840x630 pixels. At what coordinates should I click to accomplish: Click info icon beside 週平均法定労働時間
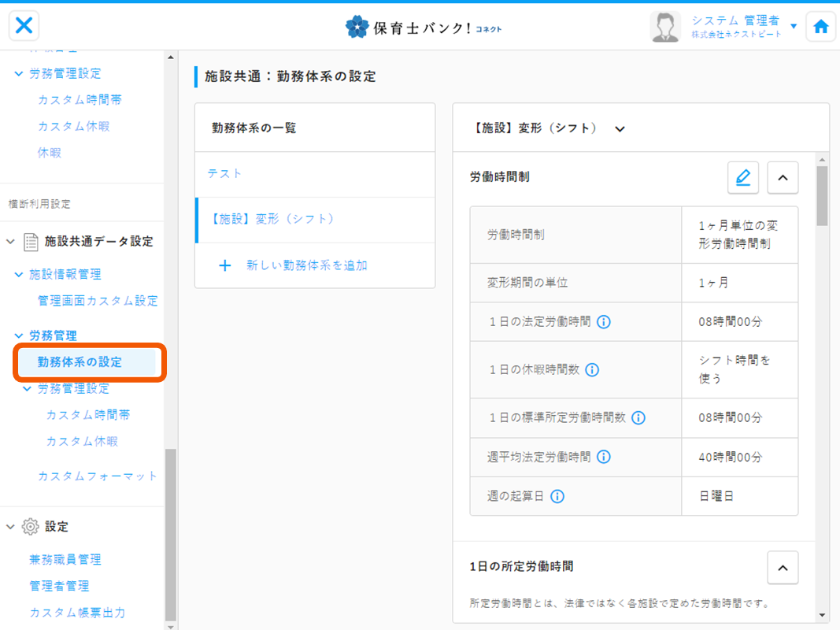pyautogui.click(x=604, y=457)
